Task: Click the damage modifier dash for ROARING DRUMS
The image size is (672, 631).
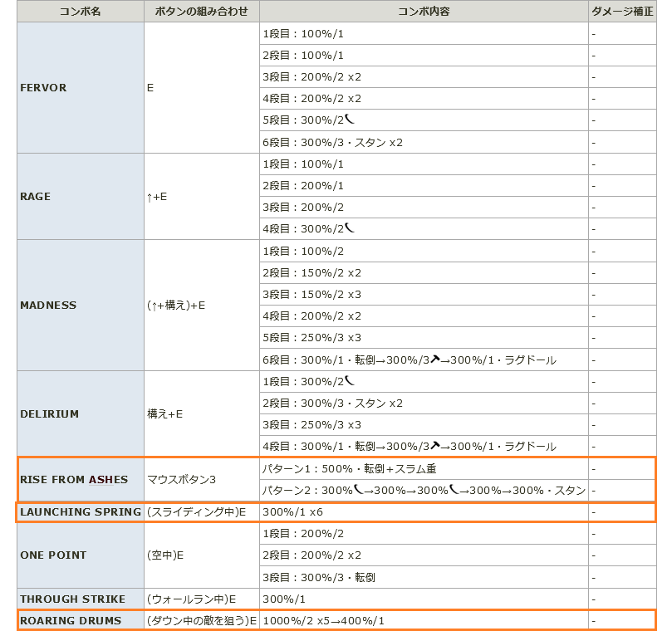Action: coord(594,621)
